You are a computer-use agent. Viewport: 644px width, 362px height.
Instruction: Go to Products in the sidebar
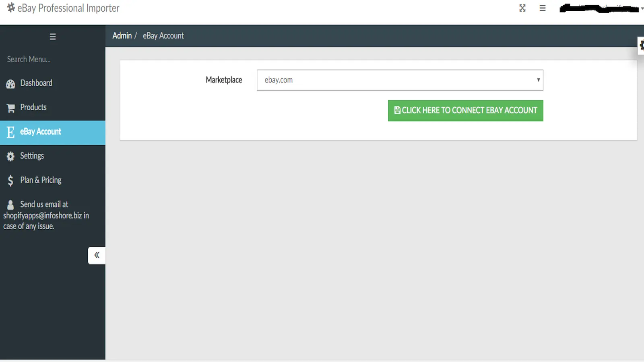(53, 107)
